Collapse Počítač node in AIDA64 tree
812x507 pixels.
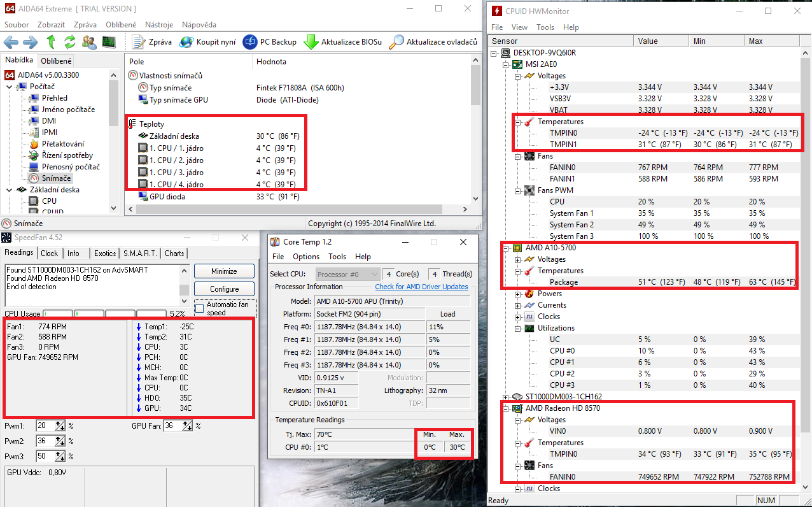coord(10,86)
